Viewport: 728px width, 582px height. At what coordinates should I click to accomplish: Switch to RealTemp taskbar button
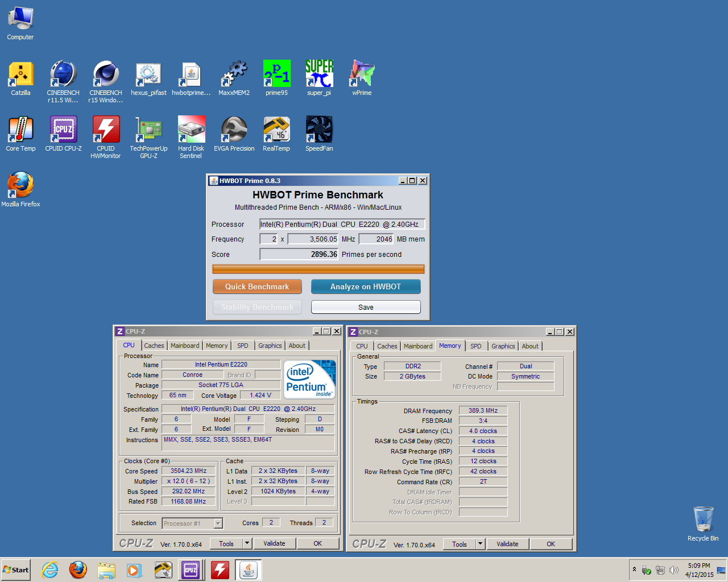pyautogui.click(x=163, y=569)
